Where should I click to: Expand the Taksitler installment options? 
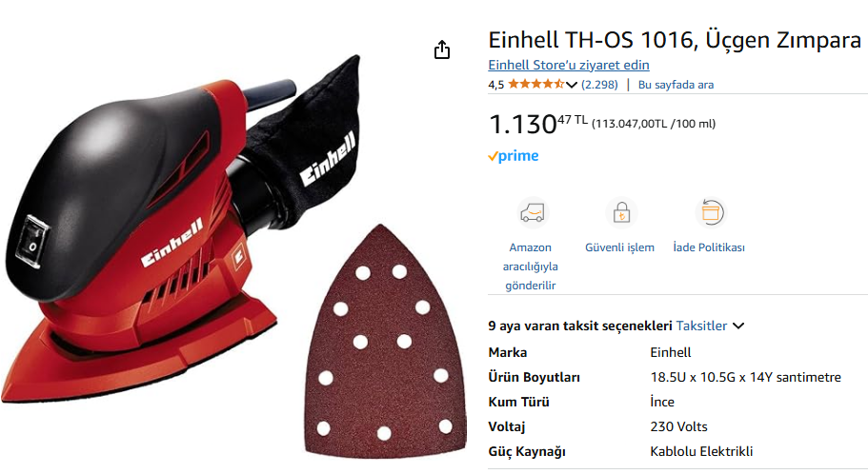click(701, 326)
